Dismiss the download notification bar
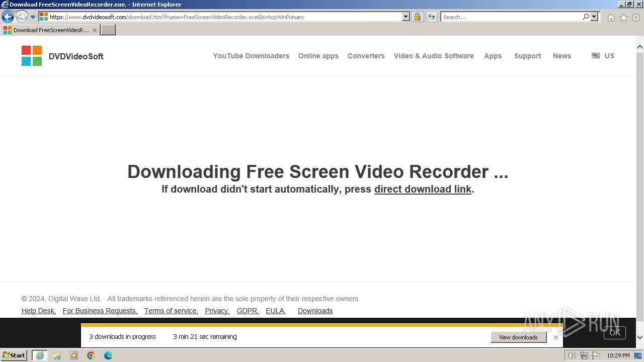The image size is (644, 362). 556,337
